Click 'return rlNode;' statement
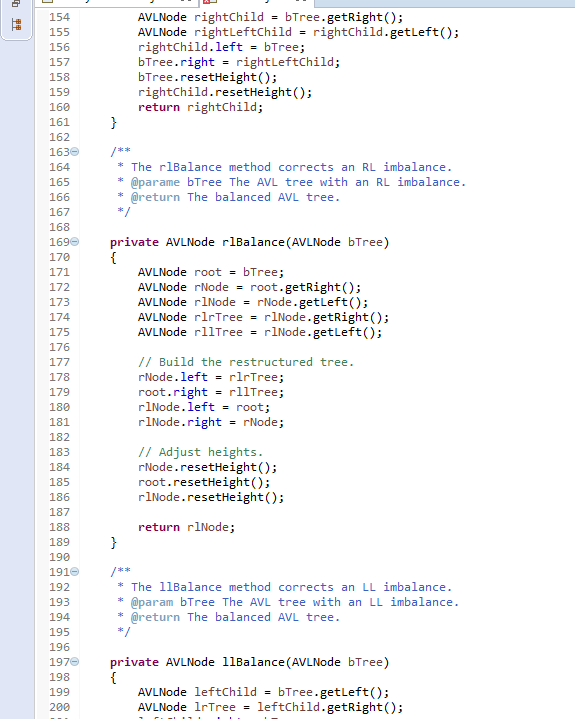This screenshot has width=575, height=719. (x=186, y=527)
